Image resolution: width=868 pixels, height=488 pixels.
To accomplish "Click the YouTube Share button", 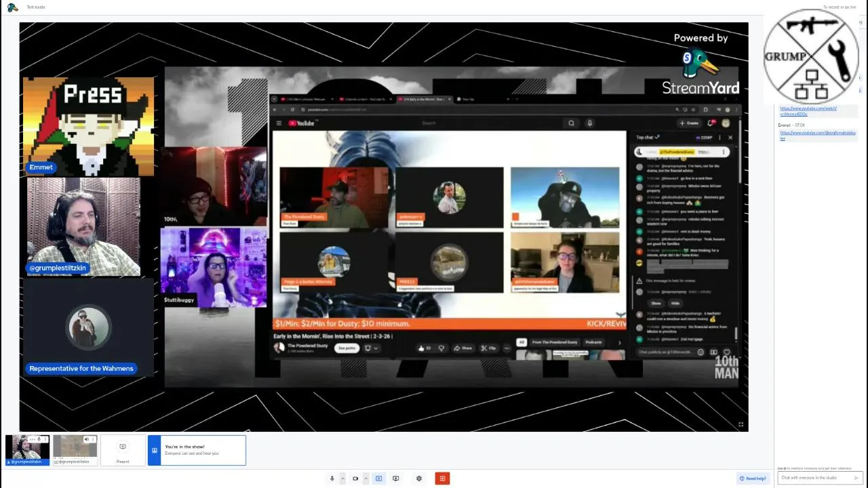I will coord(463,348).
